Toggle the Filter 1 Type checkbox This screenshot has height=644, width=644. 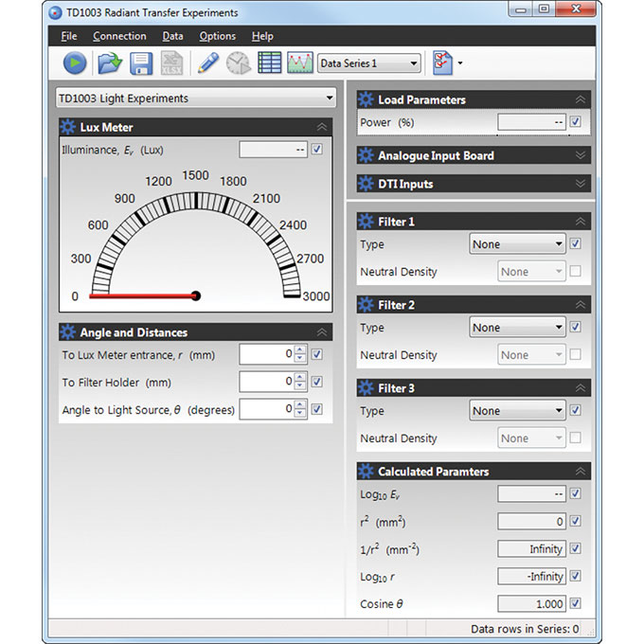click(x=576, y=243)
